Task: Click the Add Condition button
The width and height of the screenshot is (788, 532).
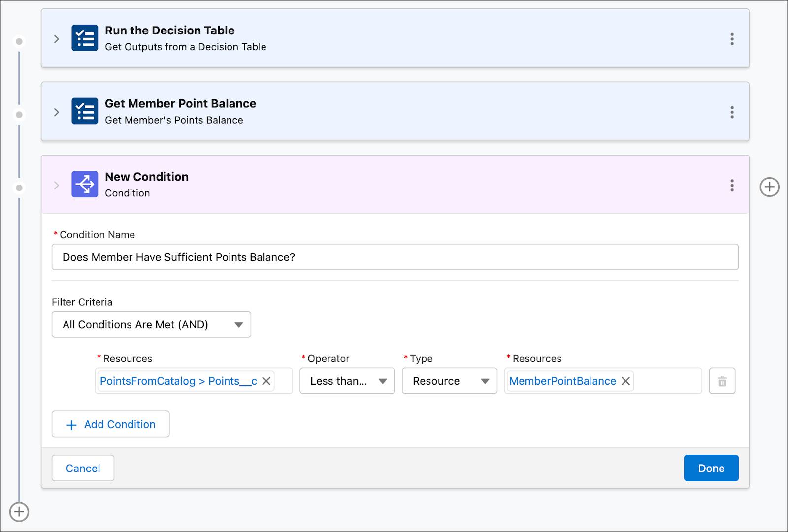Action: point(110,424)
